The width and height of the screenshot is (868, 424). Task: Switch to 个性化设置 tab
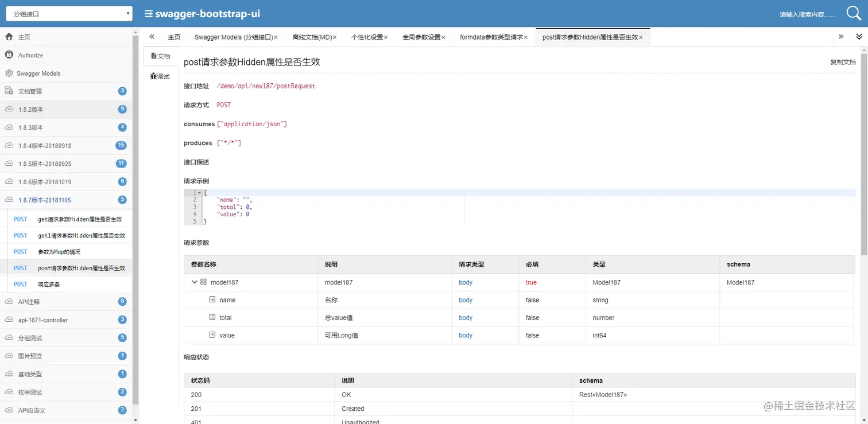tap(367, 37)
